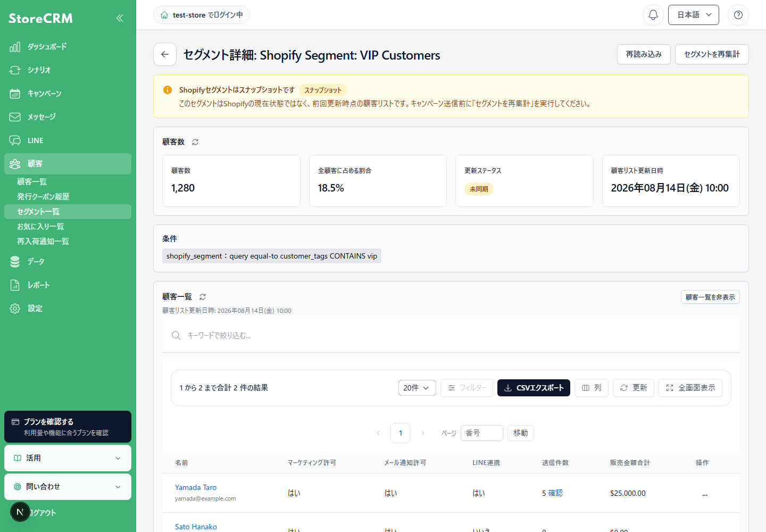This screenshot has height=532, width=766.
Task: Open the ... actions for Yamada Taro
Action: 705,494
